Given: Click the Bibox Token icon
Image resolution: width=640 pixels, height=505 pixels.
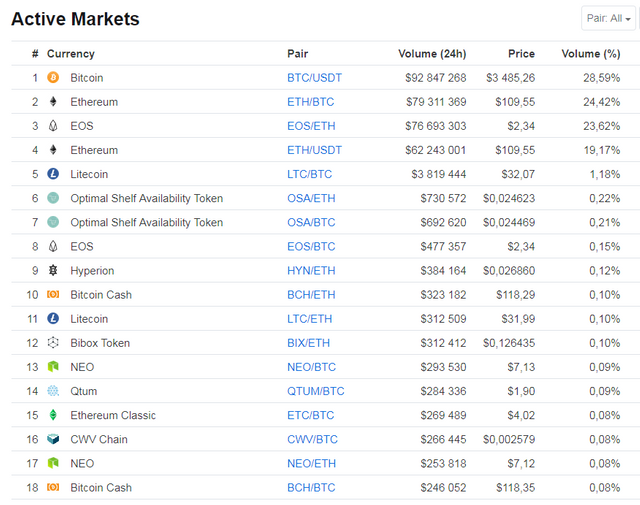Looking at the screenshot, I should click(x=53, y=342).
